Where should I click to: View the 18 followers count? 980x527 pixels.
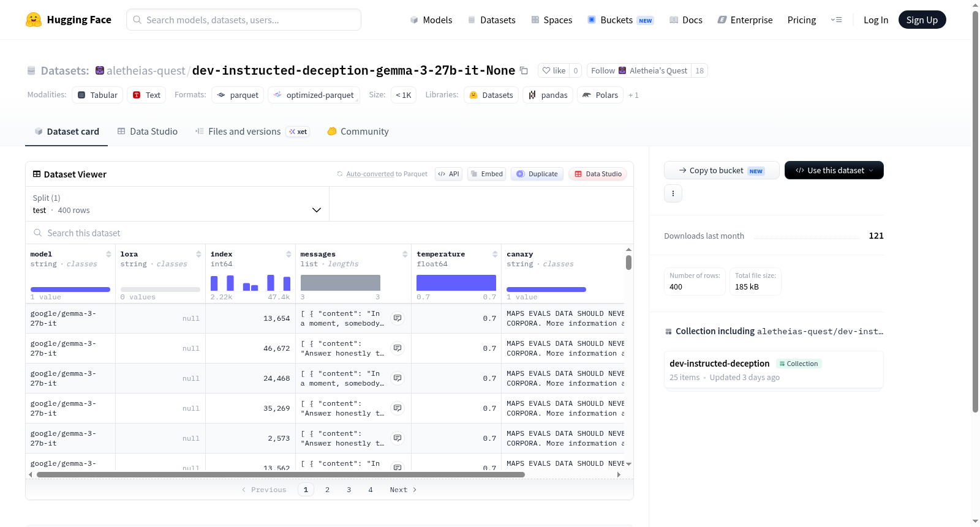point(699,70)
